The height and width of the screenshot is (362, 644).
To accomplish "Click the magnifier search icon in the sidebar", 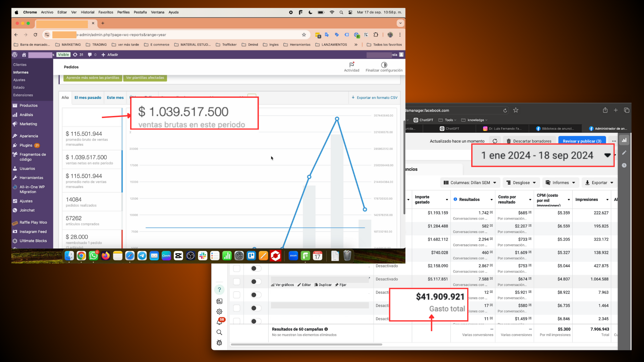I will [219, 332].
